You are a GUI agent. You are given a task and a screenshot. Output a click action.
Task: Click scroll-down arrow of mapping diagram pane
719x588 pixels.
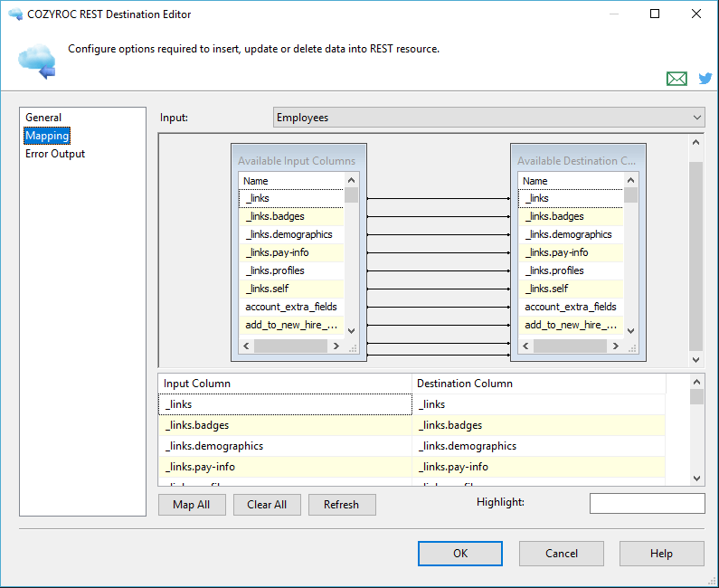click(x=696, y=360)
